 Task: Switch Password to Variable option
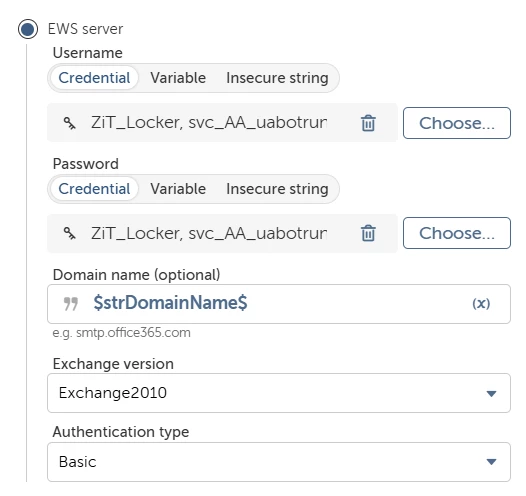178,189
